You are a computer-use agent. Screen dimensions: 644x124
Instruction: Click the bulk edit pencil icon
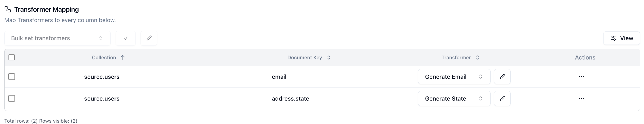pyautogui.click(x=149, y=38)
